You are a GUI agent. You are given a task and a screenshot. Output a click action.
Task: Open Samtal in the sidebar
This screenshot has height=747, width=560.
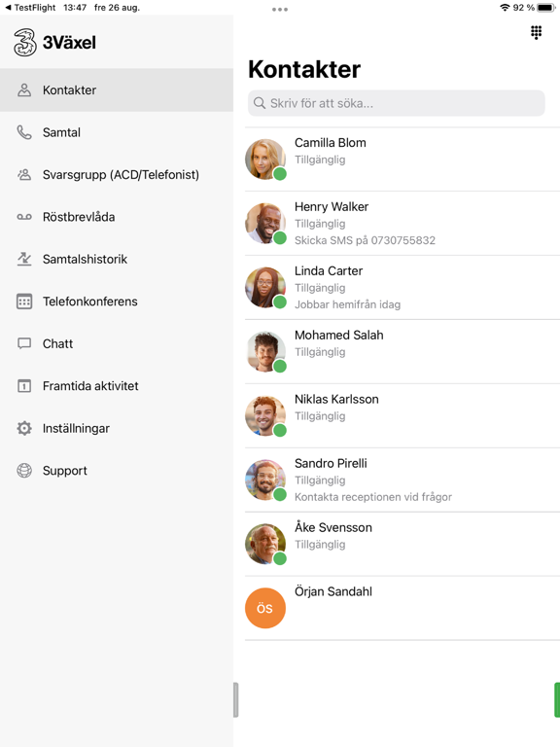(x=117, y=132)
